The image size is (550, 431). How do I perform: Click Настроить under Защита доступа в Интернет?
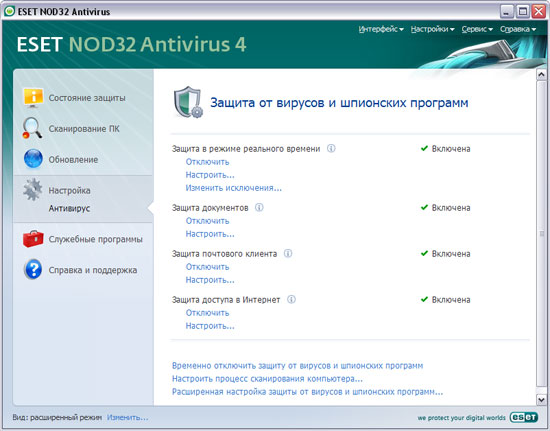click(x=210, y=325)
